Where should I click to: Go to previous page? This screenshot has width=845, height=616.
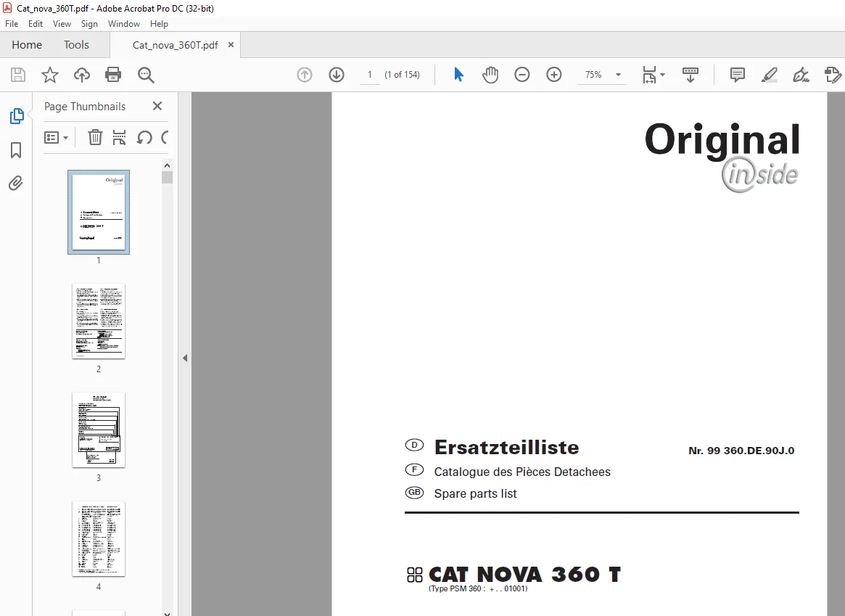(305, 75)
